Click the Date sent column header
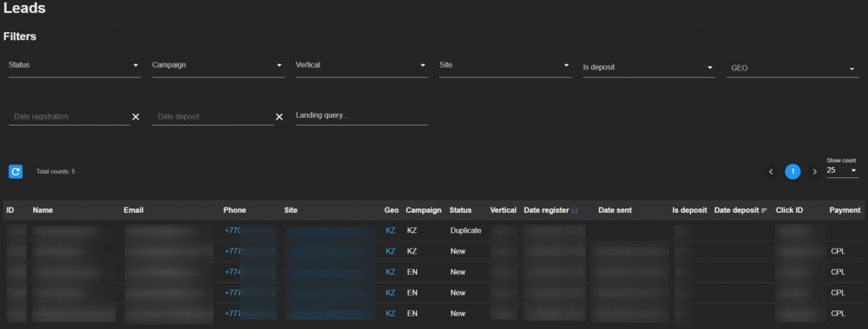 (x=615, y=210)
